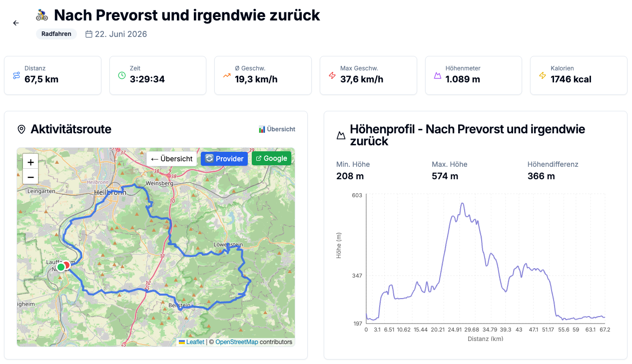Click the Radfahren activity tag
The image size is (632, 364).
(x=56, y=34)
